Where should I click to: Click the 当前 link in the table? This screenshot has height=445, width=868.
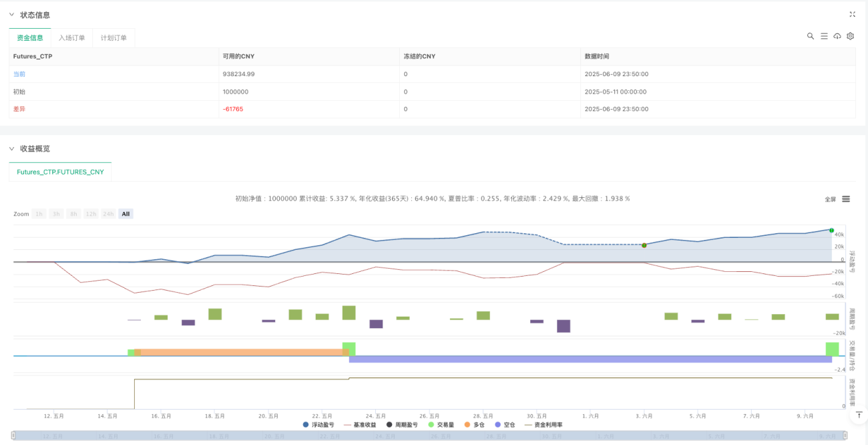(19, 74)
